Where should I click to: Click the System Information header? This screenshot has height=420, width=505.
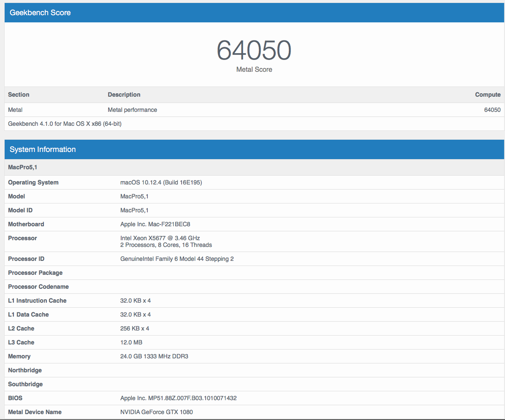[255, 149]
